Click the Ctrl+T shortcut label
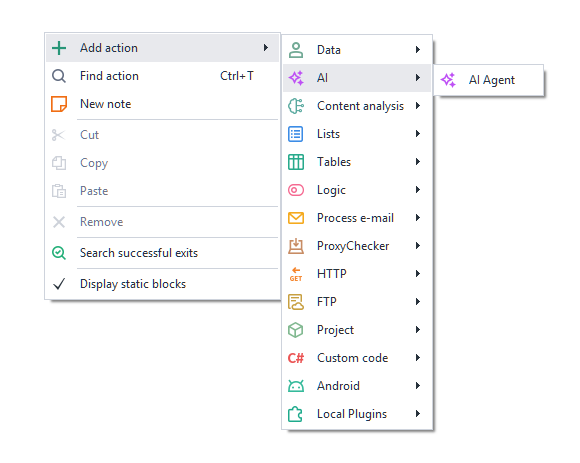 click(x=237, y=76)
